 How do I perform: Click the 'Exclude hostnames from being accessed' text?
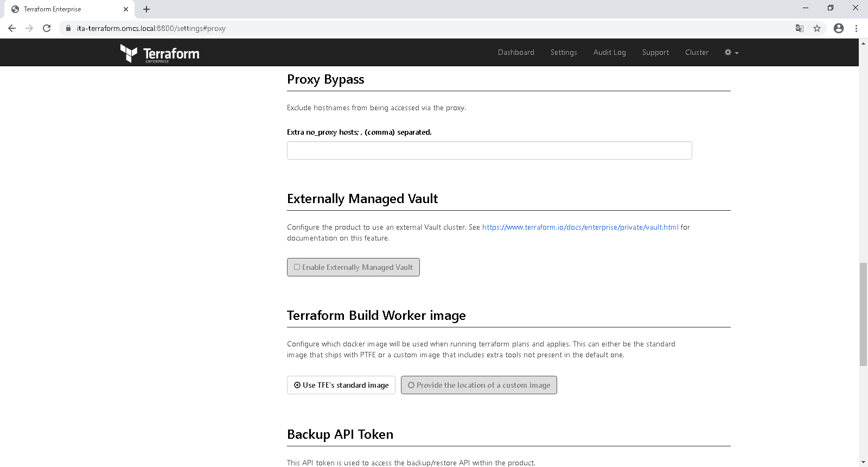376,108
